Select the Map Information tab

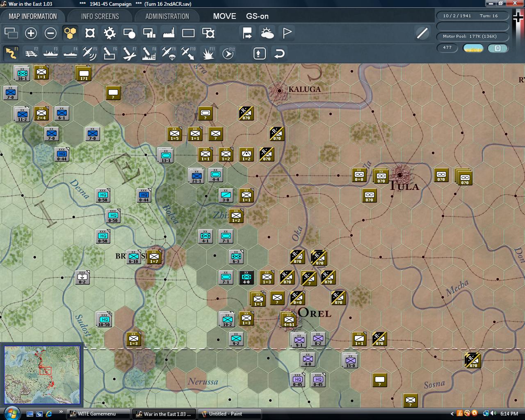pos(33,16)
